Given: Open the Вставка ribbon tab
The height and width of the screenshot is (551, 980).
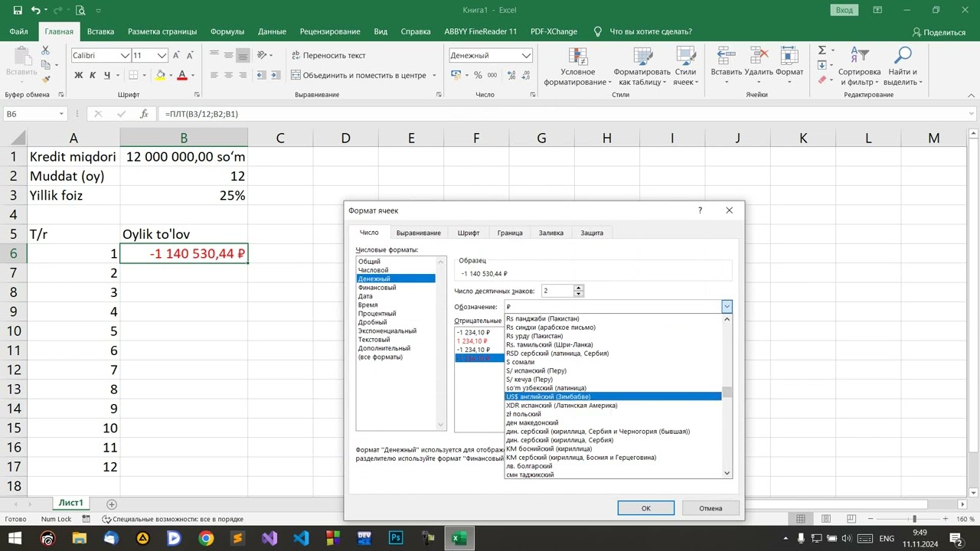Looking at the screenshot, I should [100, 31].
